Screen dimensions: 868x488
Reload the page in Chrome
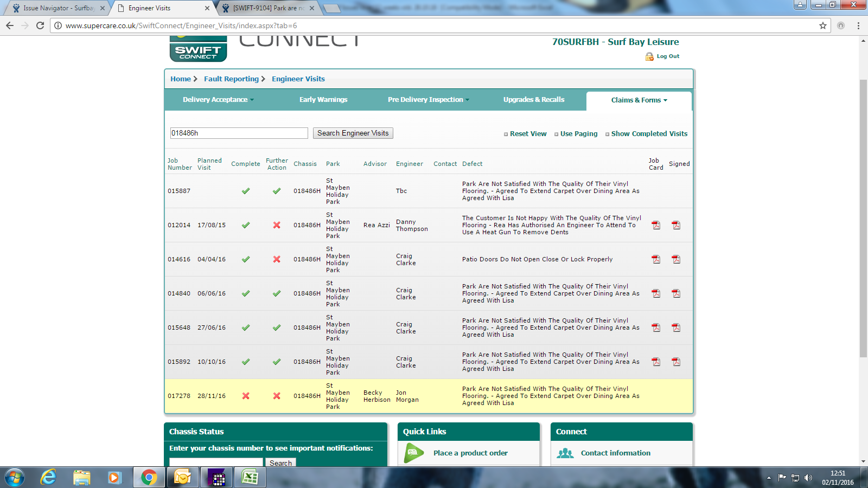tap(40, 25)
